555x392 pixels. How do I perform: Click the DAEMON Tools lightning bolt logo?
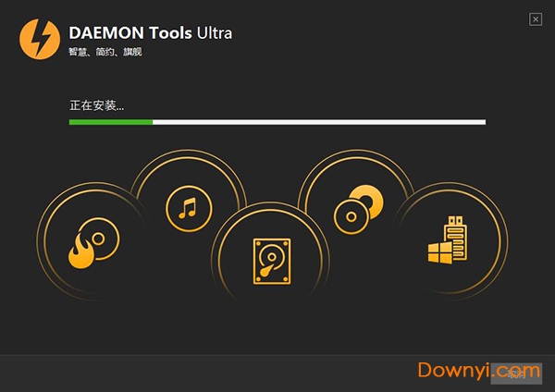(x=40, y=39)
